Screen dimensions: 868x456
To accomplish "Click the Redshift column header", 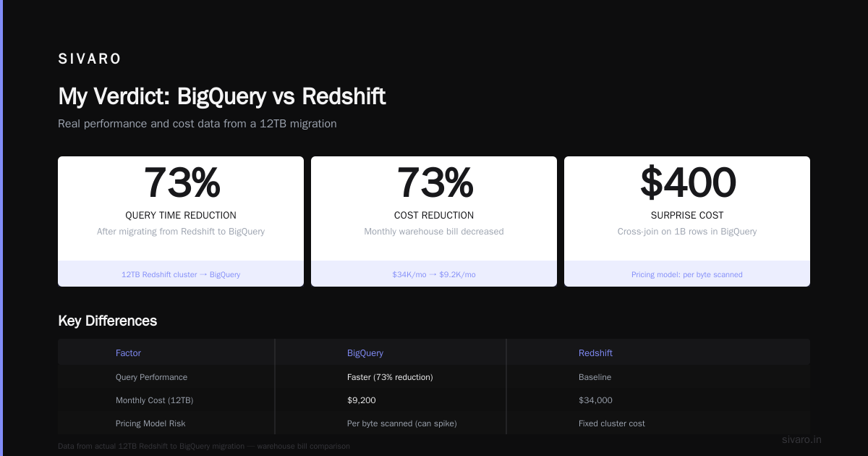I will pos(595,353).
